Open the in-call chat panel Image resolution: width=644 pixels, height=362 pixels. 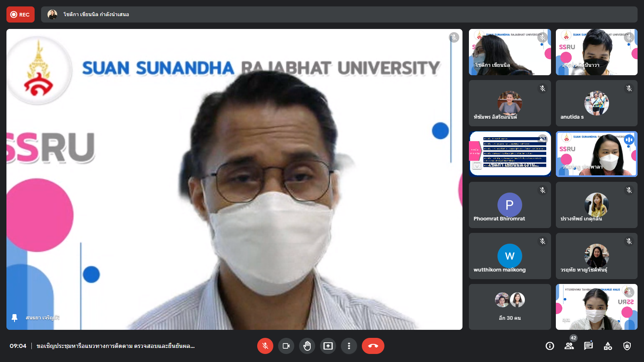[x=588, y=346]
